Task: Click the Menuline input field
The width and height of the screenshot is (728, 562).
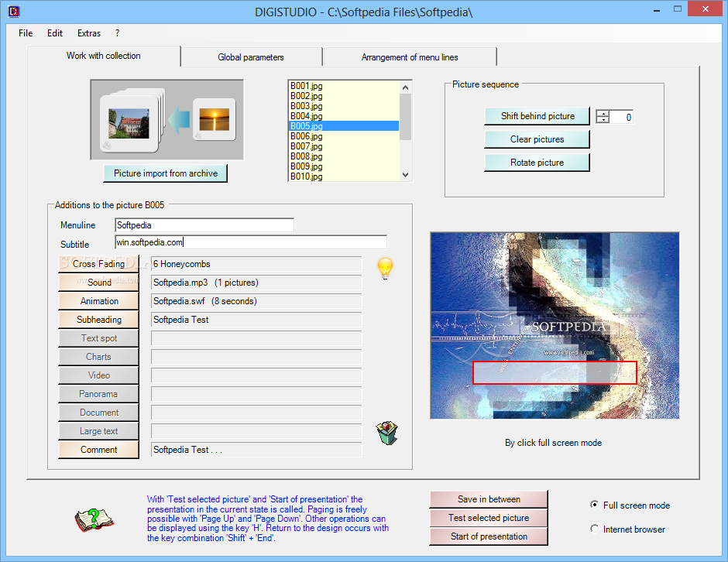Action: pyautogui.click(x=204, y=225)
